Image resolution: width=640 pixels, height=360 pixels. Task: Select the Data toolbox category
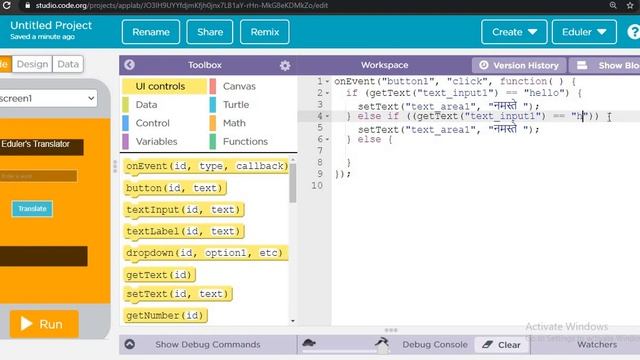pos(164,105)
